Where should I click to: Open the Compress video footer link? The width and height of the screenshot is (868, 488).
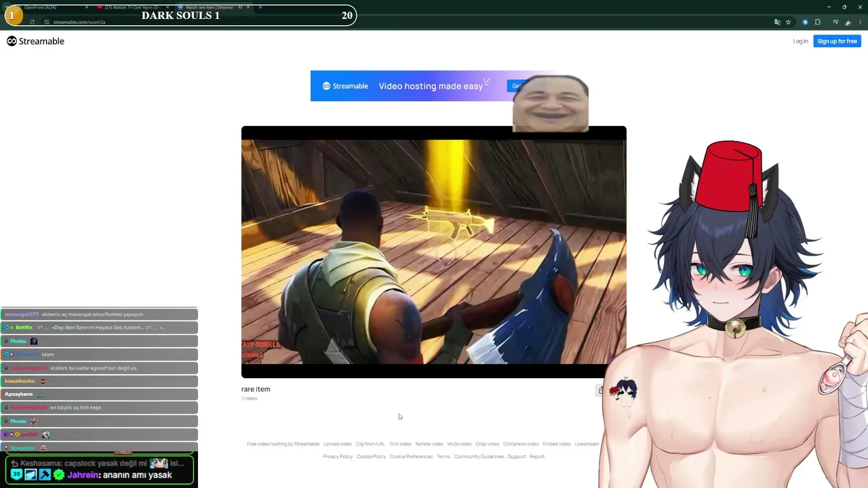pos(521,444)
